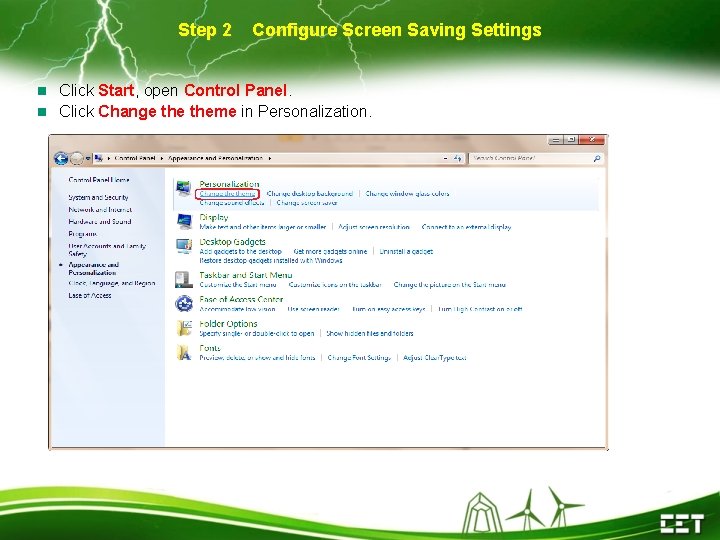This screenshot has height=540, width=720.
Task: Open the Fonts heading
Action: [210, 348]
